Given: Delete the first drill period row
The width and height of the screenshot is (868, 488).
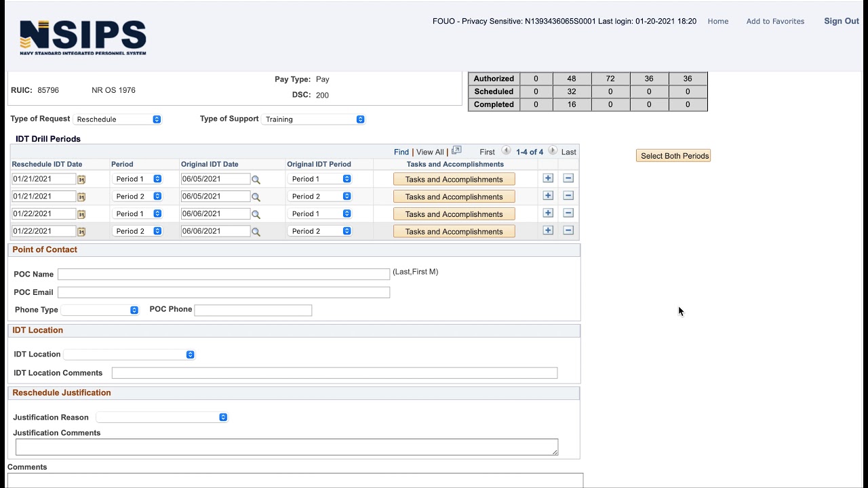Looking at the screenshot, I should [568, 178].
